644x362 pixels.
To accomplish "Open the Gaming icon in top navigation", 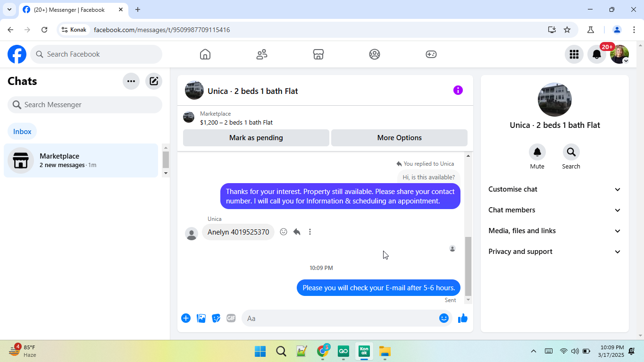I will (431, 54).
